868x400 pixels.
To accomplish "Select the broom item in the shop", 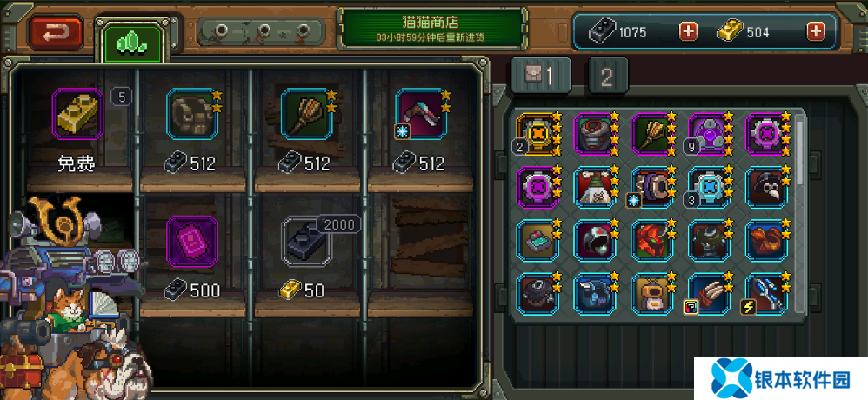I will 306,115.
